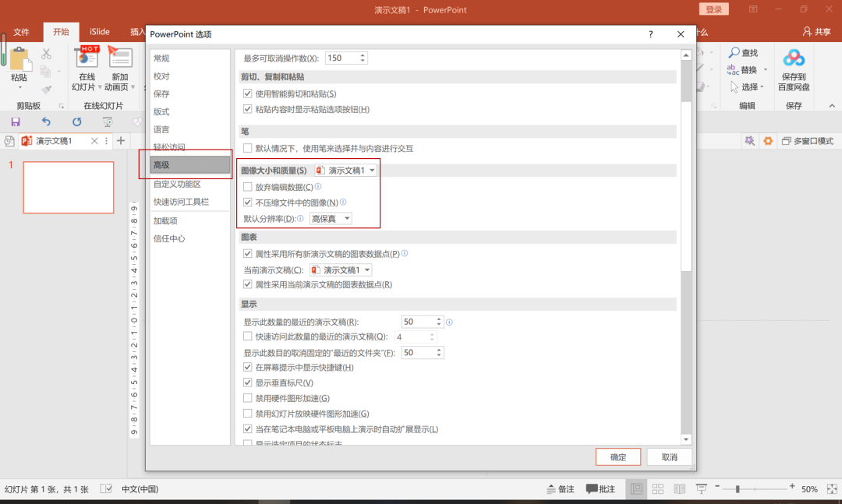Click the Select (选择) cursor icon
The height and width of the screenshot is (504, 842).
[x=734, y=86]
